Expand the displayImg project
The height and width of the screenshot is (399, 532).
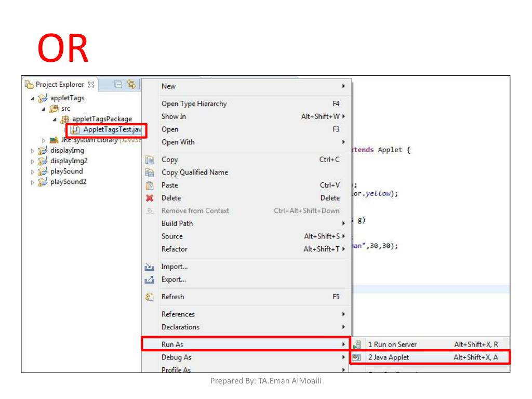click(33, 151)
